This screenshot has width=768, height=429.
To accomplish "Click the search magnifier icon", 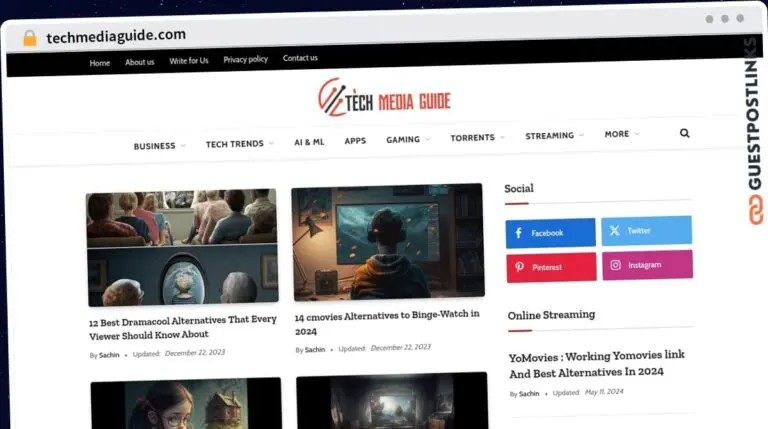I will click(x=684, y=133).
